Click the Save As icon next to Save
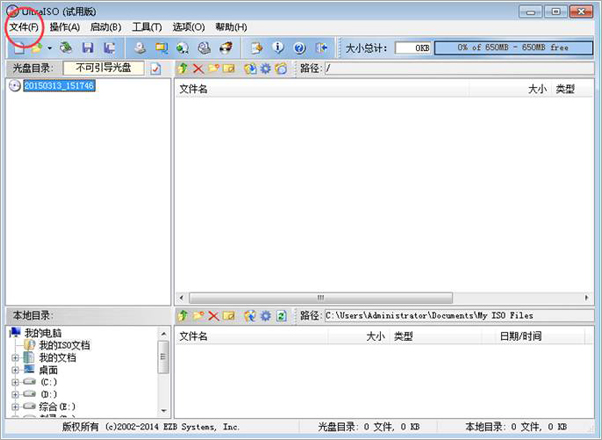 click(110, 48)
